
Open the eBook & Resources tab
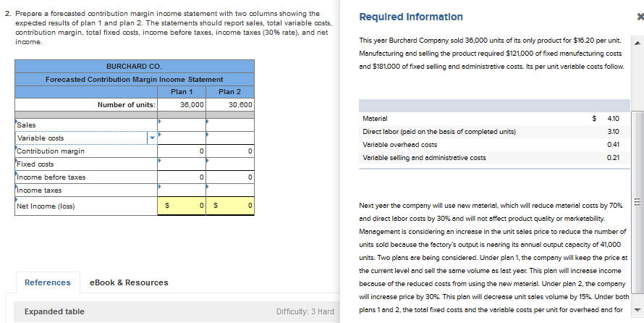point(129,282)
